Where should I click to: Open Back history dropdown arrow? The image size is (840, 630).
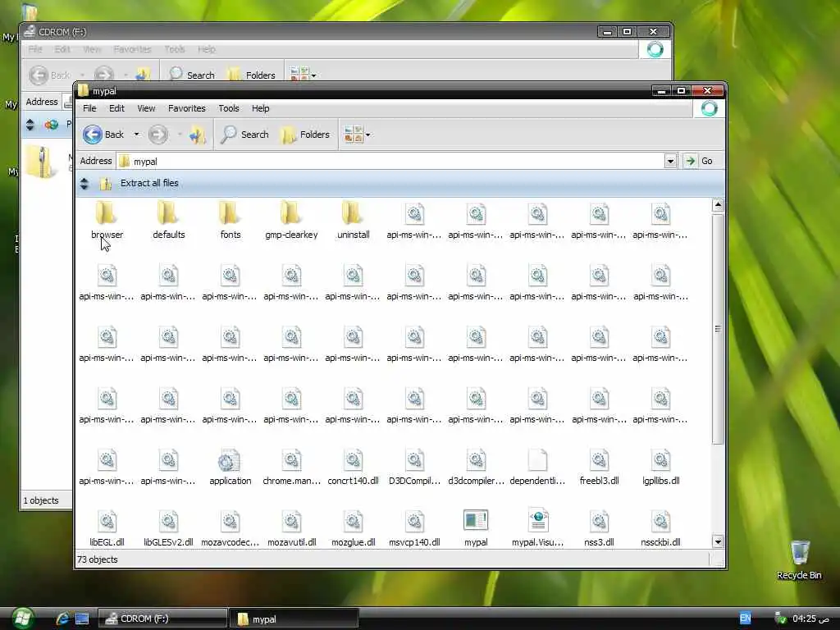[x=137, y=135]
